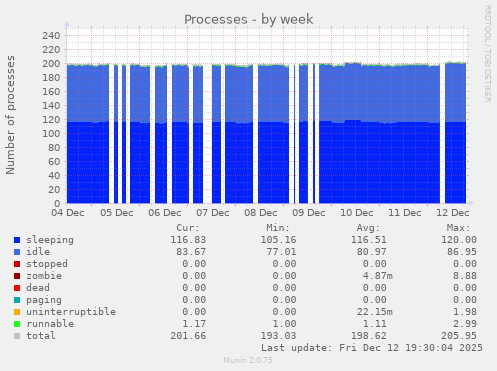Select the 'stopped' legend label
Image resolution: width=497 pixels, height=371 pixels.
tap(47, 264)
